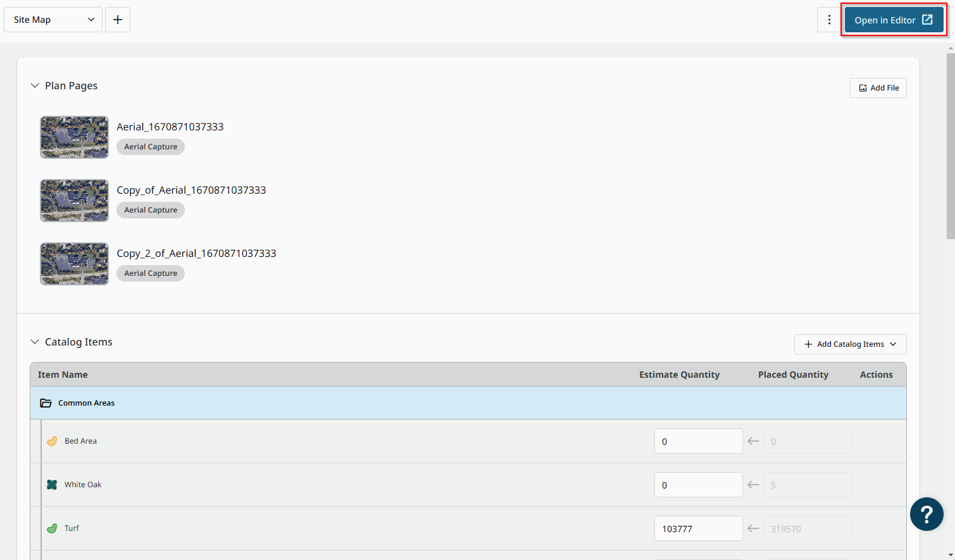Copy placed quantity arrow for Turf

[753, 528]
